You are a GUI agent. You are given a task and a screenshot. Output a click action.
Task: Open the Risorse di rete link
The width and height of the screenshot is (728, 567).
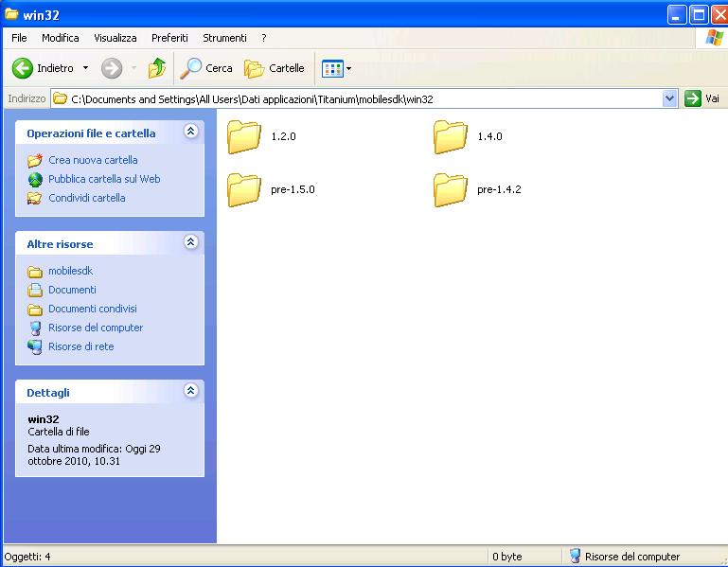(80, 346)
